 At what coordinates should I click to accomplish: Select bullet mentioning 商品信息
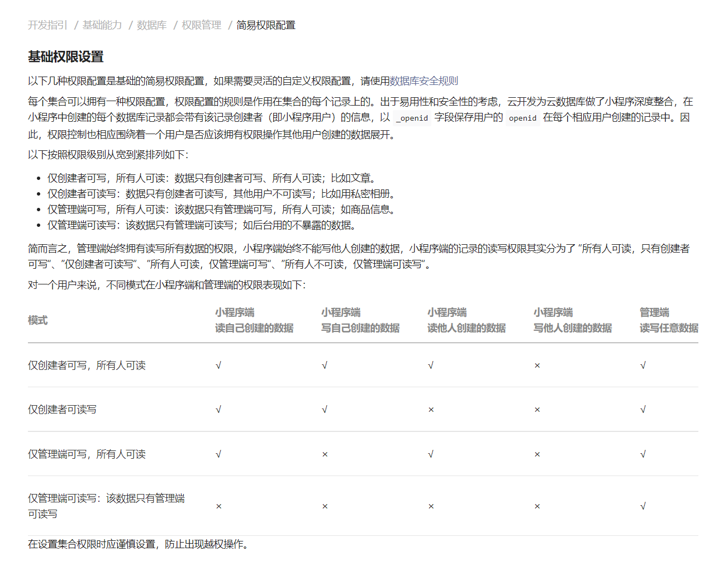click(x=223, y=210)
